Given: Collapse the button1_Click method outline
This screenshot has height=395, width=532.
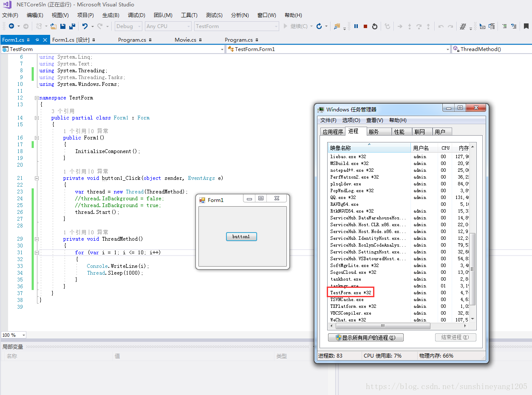Looking at the screenshot, I should pos(37,178).
